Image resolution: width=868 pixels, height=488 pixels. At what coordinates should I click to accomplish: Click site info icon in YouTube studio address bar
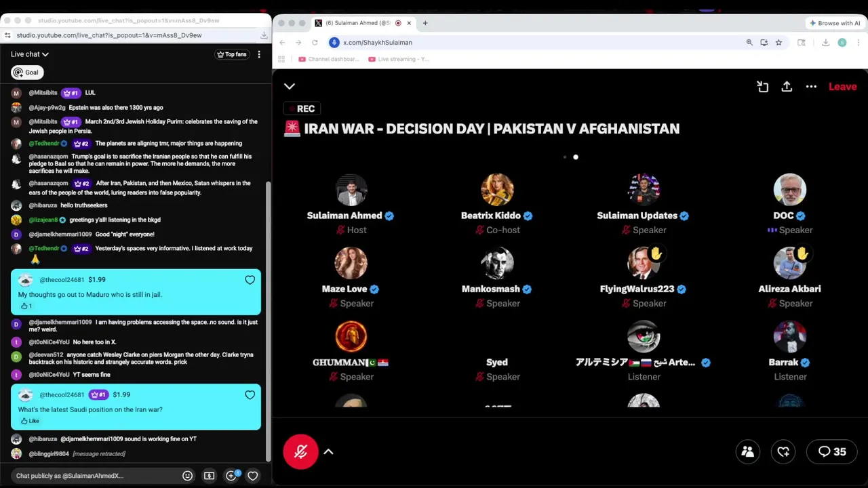[7, 35]
